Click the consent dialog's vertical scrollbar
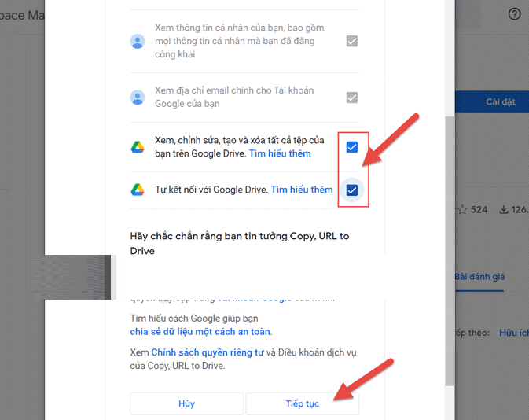529x420 pixels. (x=450, y=236)
